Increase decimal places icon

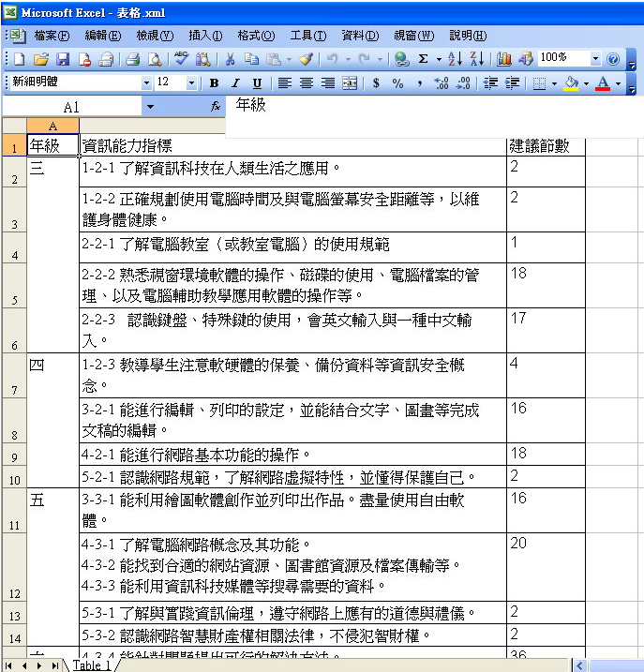pos(442,82)
